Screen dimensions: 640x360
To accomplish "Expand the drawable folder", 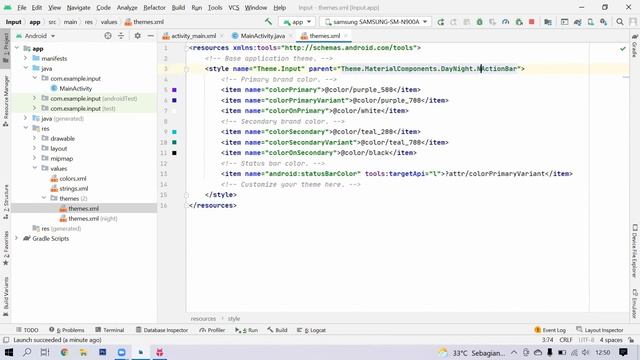I will 35,138.
